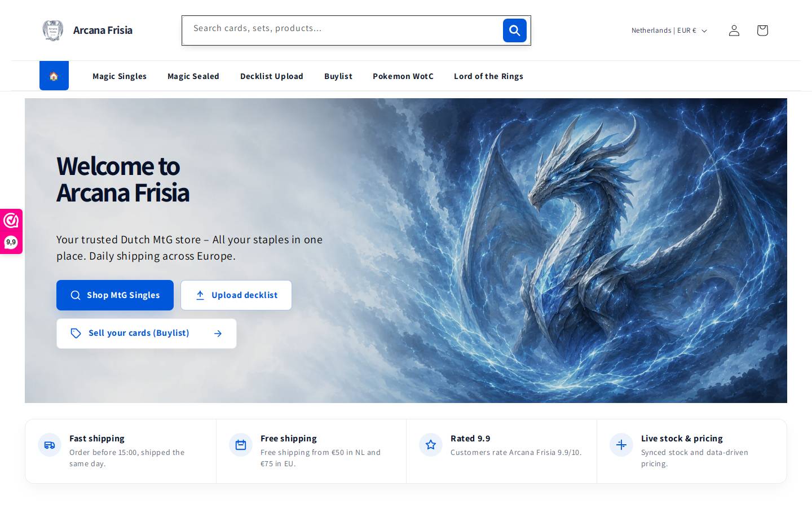Image resolution: width=812 pixels, height=508 pixels.
Task: Click the Rated 9.9 star icon
Action: (x=431, y=445)
